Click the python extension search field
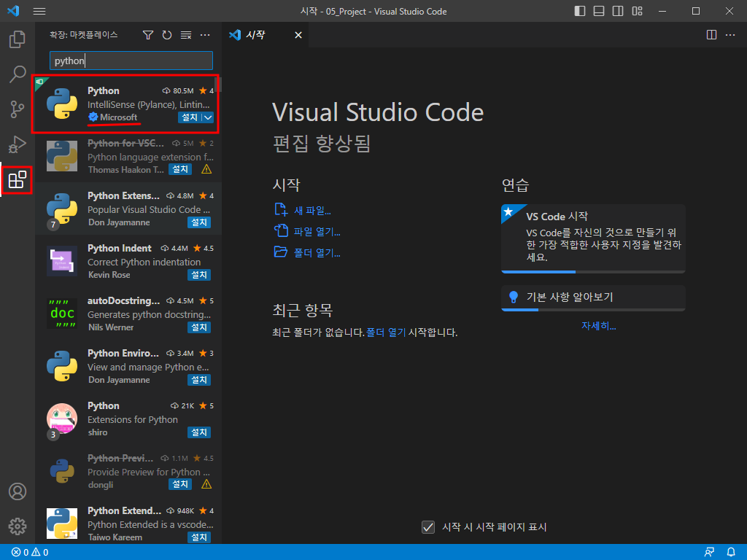This screenshot has width=747, height=560. coord(131,61)
